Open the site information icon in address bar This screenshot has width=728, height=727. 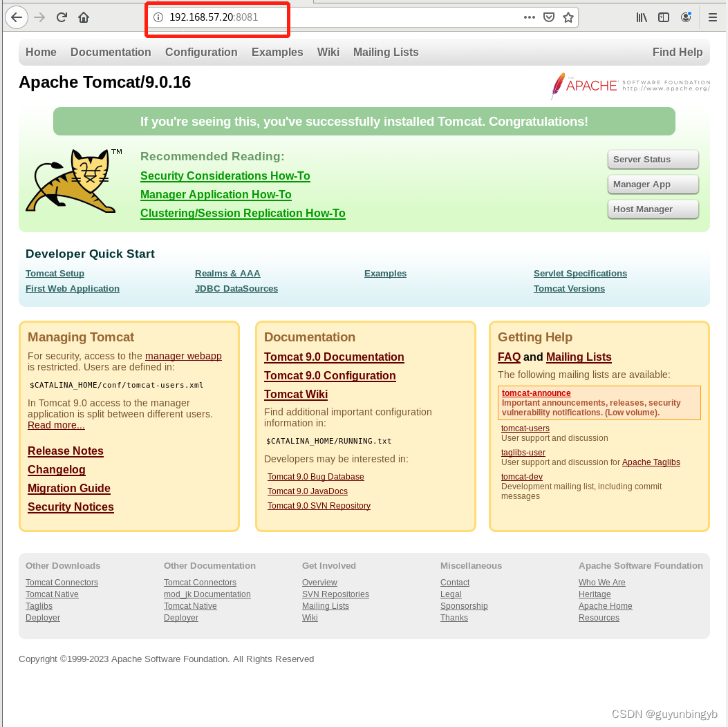pos(158,18)
